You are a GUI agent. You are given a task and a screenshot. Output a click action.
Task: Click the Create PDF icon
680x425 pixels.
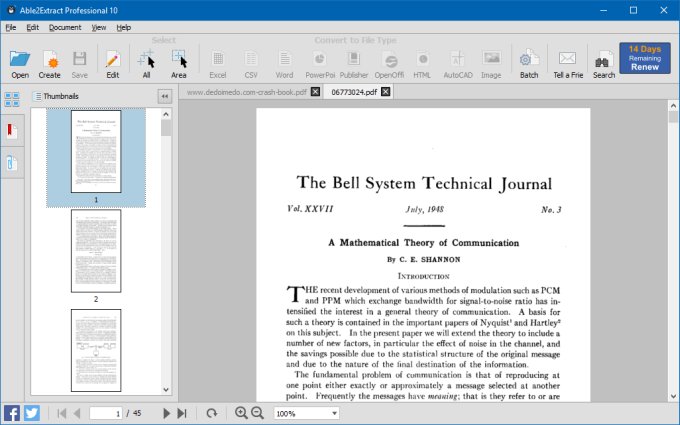49,64
